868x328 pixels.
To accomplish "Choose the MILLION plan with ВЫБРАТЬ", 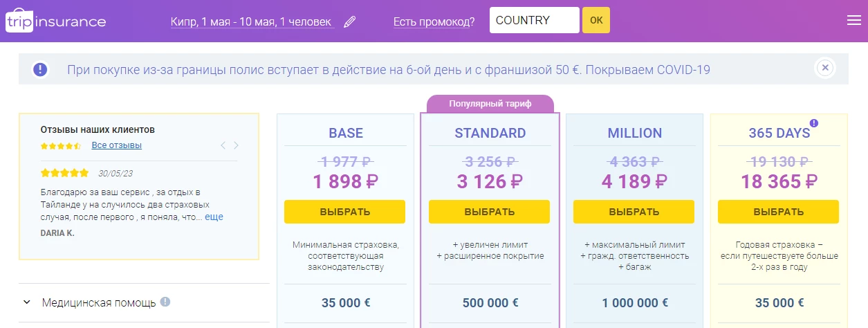I will (634, 212).
